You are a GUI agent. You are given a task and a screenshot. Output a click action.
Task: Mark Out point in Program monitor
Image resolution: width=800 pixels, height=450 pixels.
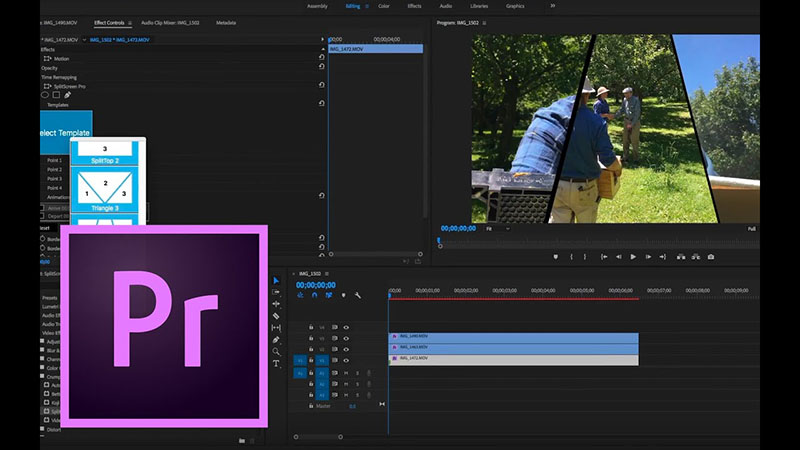coord(585,257)
